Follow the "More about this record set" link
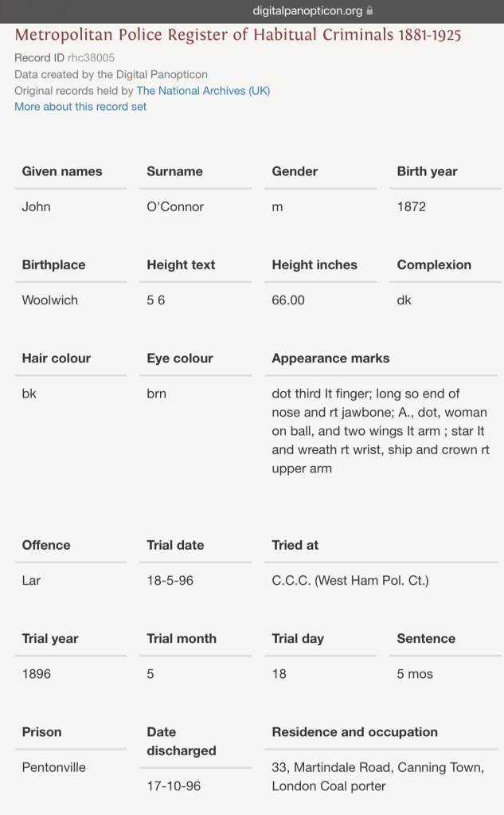The width and height of the screenshot is (504, 815). click(80, 107)
